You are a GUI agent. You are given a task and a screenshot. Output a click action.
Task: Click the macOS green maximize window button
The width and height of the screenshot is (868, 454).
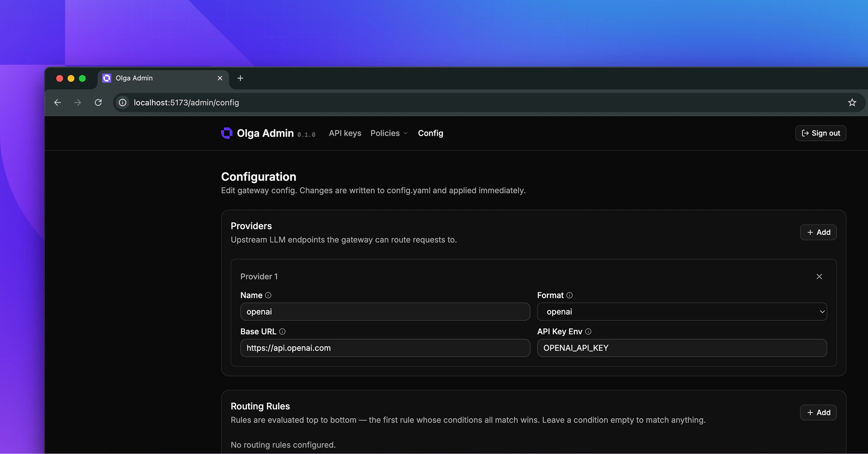coord(82,78)
